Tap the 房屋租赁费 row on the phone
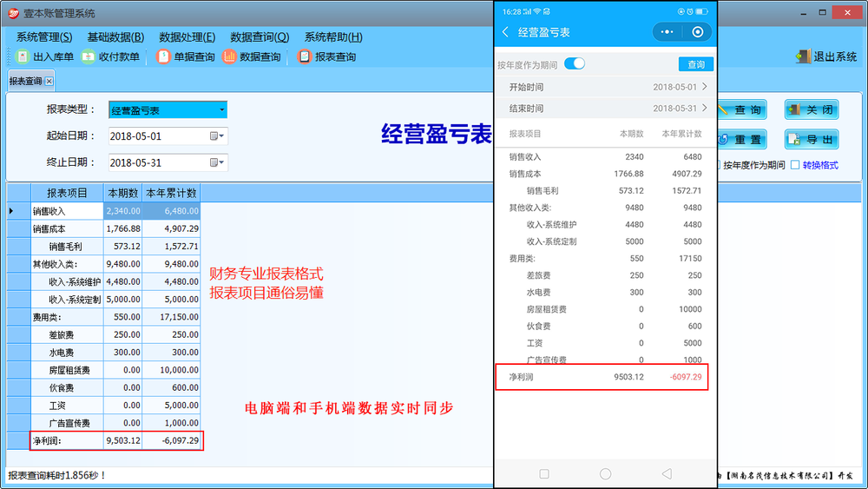The height and width of the screenshot is (489, 868). 606,309
